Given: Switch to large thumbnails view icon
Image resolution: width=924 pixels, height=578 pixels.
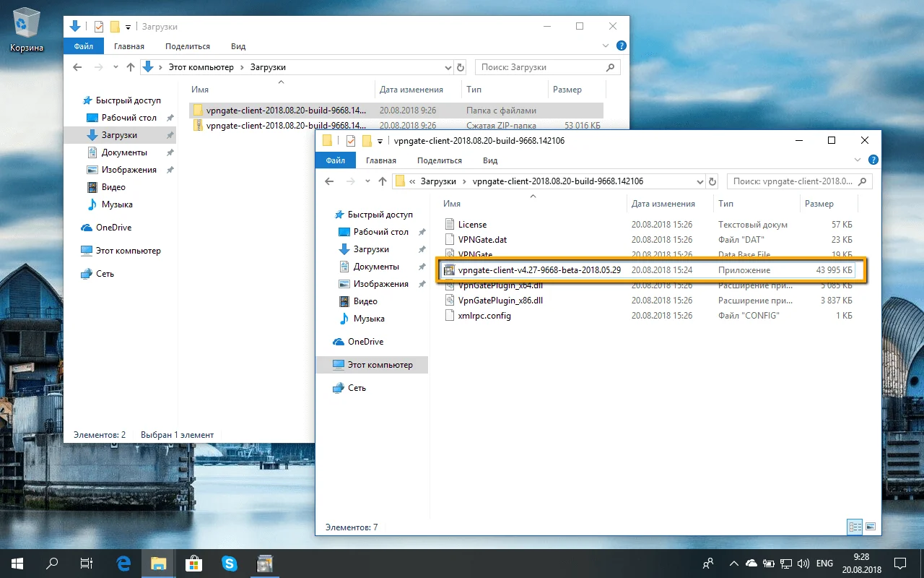Looking at the screenshot, I should 870,527.
